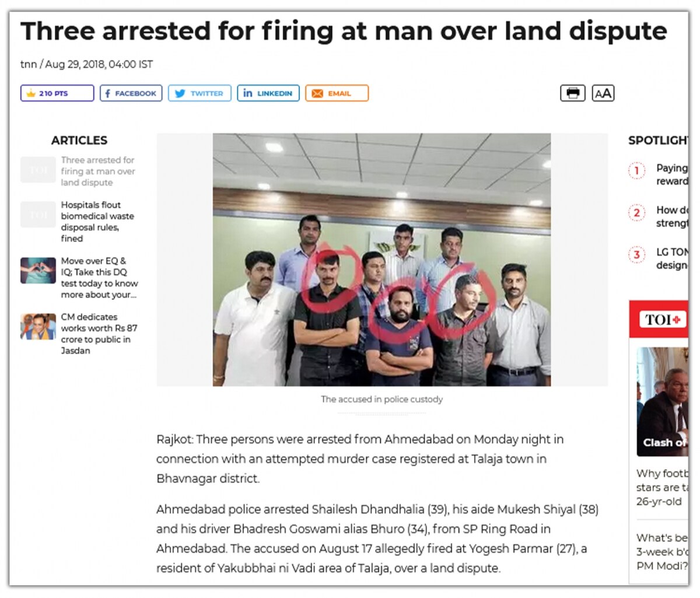Email this article
The height and width of the screenshot is (598, 700).
(337, 93)
